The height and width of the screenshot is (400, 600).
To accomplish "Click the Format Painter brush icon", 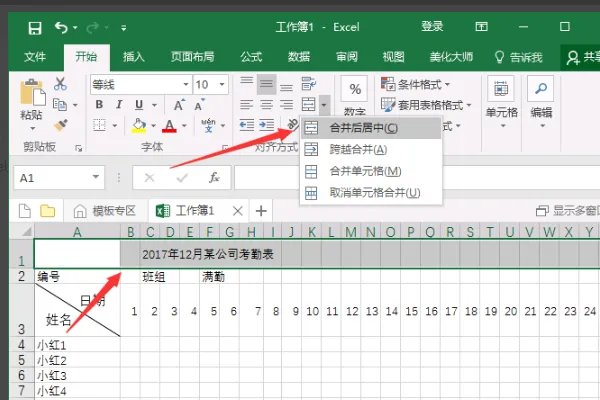I will coord(60,125).
